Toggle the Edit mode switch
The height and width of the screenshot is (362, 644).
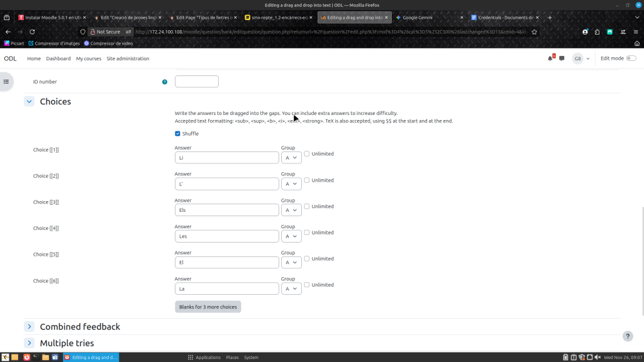point(630,58)
